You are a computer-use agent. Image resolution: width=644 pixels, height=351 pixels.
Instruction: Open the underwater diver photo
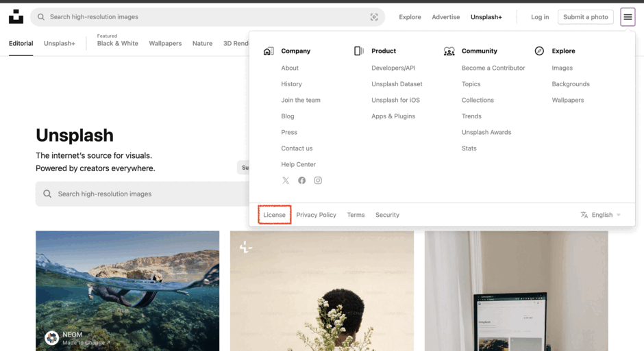[127, 291]
